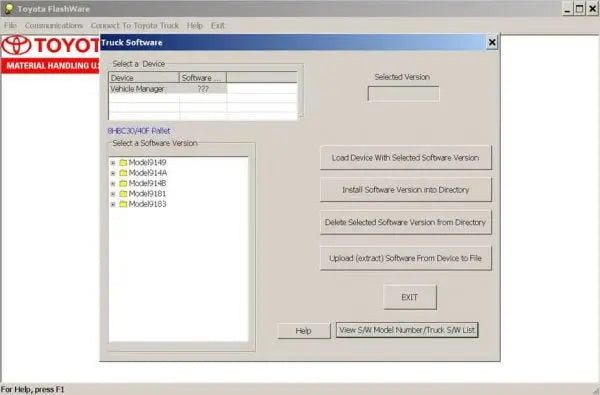
Task: Click the Model914A folder icon
Action: pos(123,173)
